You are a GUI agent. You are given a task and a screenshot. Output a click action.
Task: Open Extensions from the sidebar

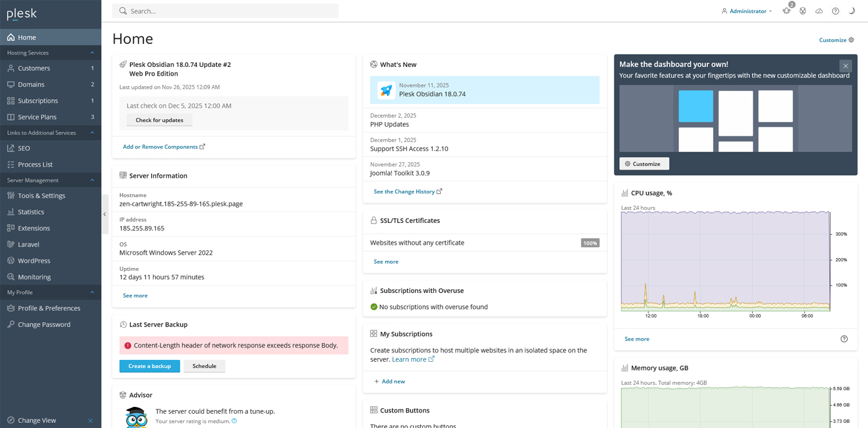click(33, 228)
